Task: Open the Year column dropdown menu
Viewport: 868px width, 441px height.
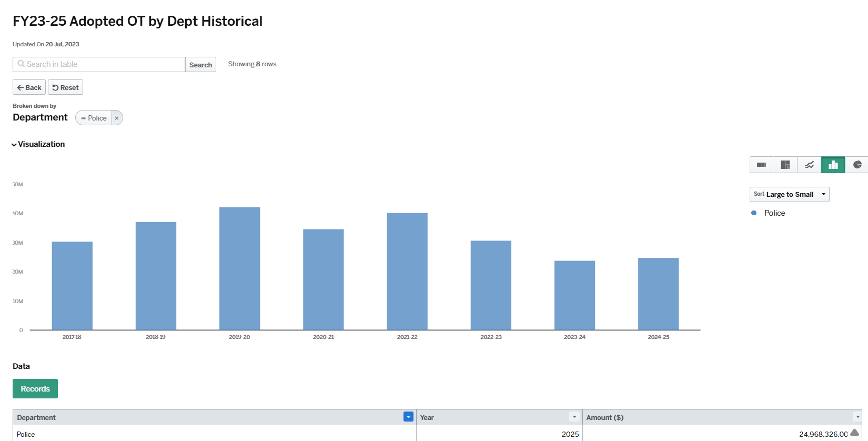Action: 574,417
